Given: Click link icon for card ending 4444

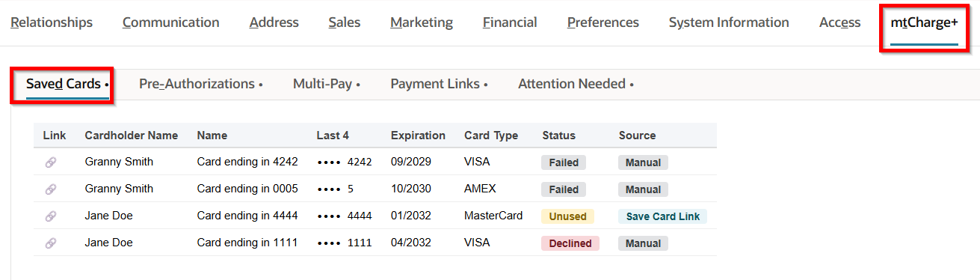Looking at the screenshot, I should (51, 216).
